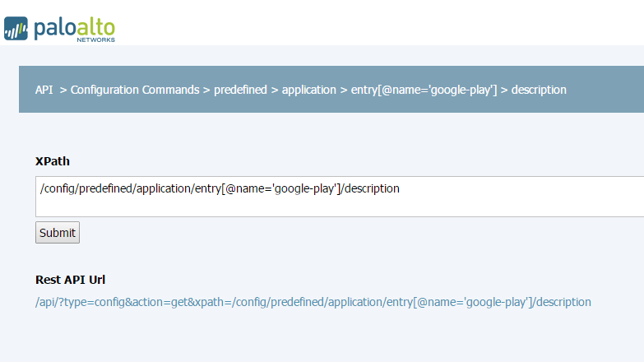Click the paloalto wordmark in the header
The height and width of the screenshot is (362, 644).
[x=75, y=26]
